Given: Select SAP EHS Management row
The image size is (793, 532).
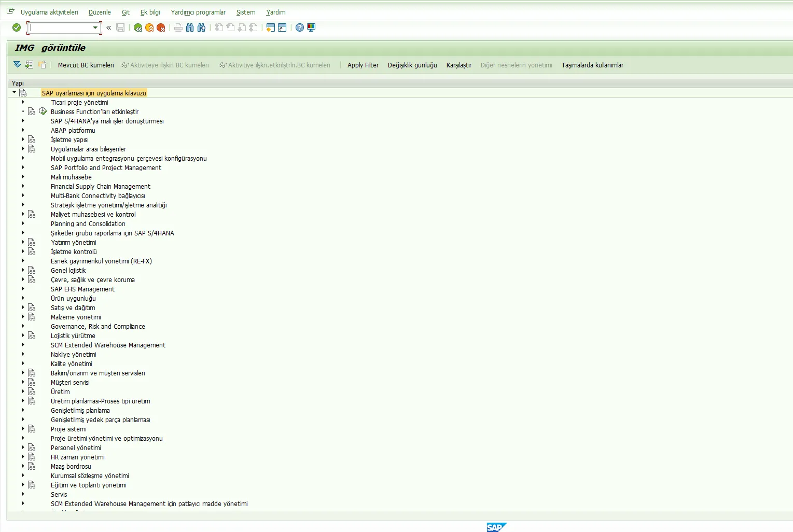Looking at the screenshot, I should click(82, 289).
